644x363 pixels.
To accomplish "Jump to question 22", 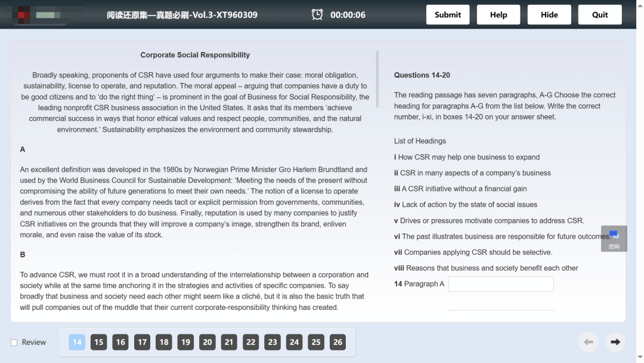I will 250,342.
